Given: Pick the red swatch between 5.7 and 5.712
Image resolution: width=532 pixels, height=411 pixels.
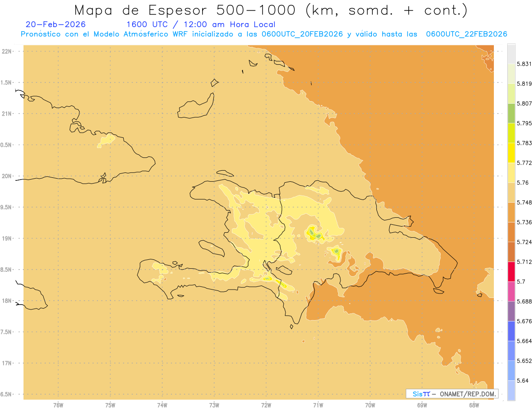Looking at the screenshot, I should pos(511,272).
